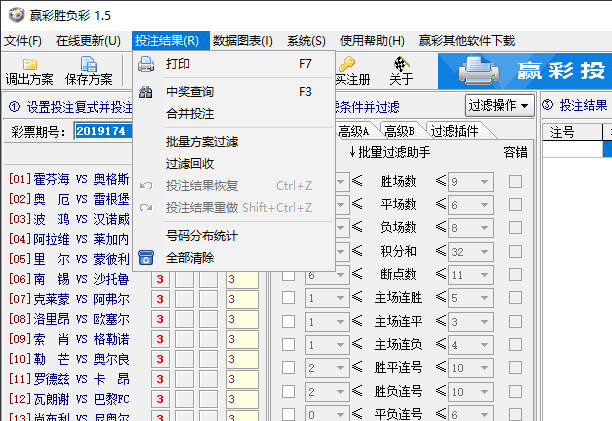
Task: Click the 保存方案 save icon
Action: pyautogui.click(x=89, y=64)
